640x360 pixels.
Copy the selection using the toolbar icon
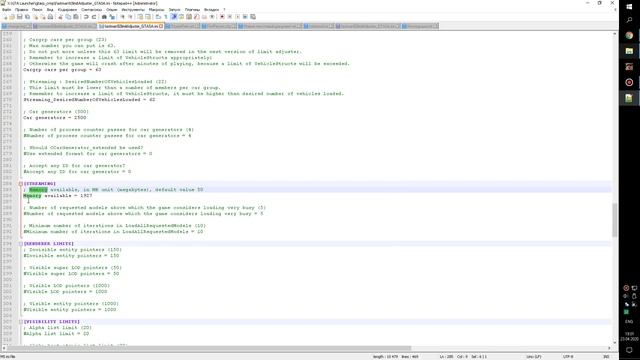point(68,17)
